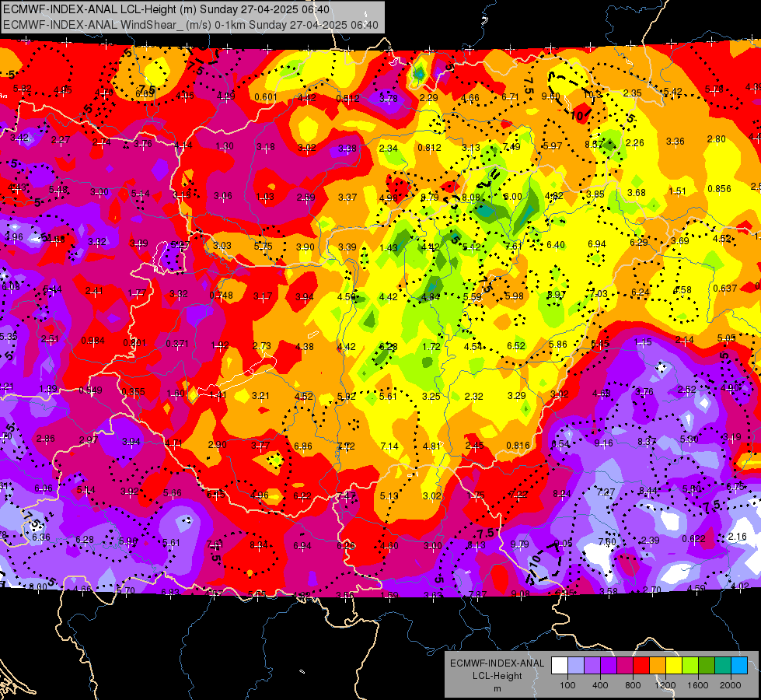Click the wind shear value 0.355
This screenshot has height=700, width=761.
[x=133, y=391]
